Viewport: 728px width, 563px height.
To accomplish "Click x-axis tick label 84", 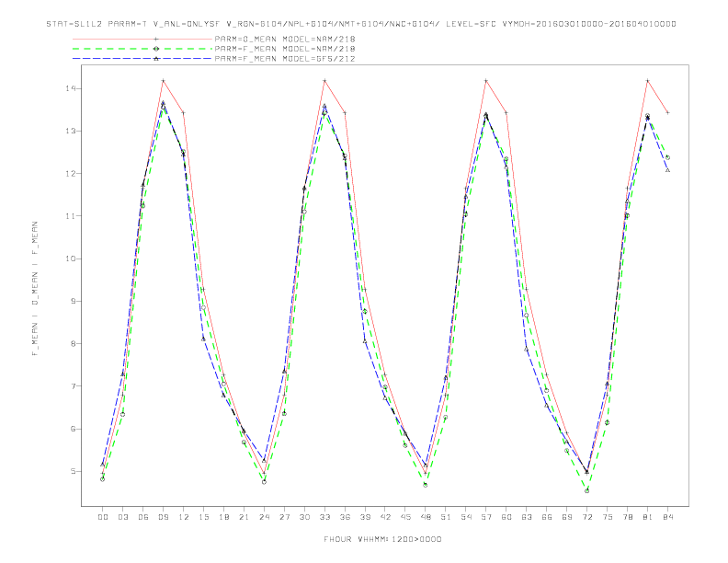I will tap(667, 517).
